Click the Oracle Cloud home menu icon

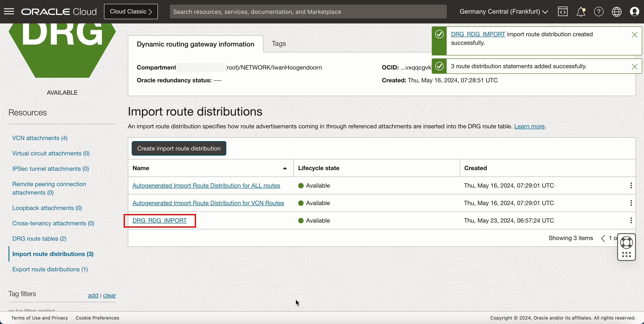point(9,11)
